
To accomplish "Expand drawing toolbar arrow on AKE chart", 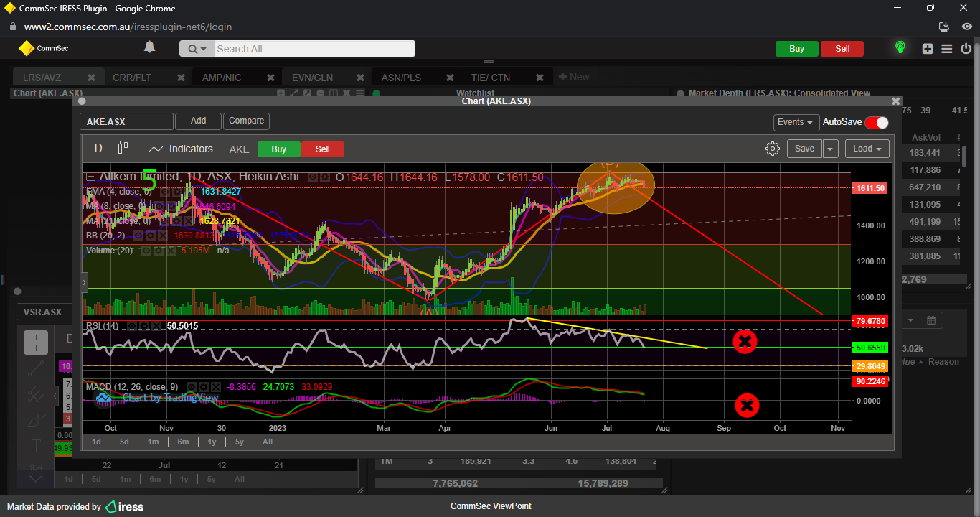I will [84, 283].
